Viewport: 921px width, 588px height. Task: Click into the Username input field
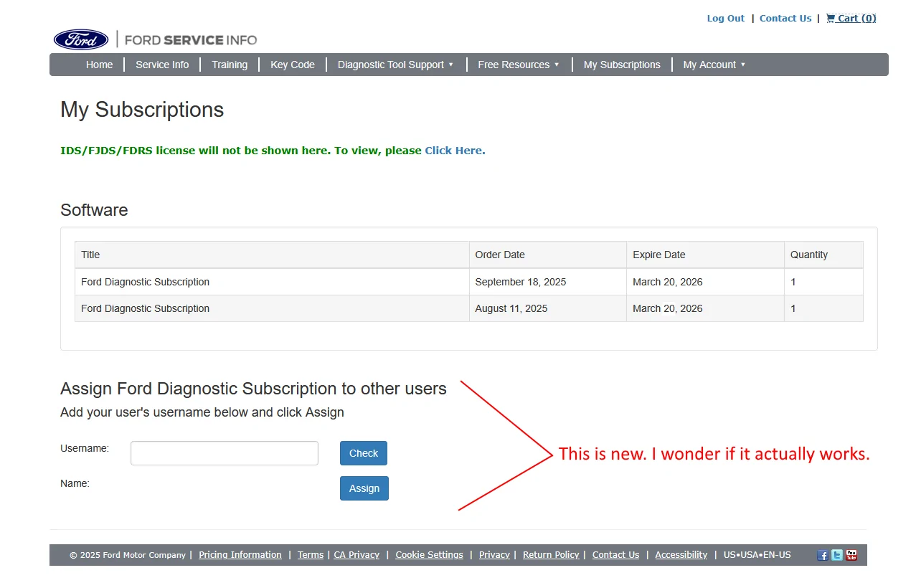pyautogui.click(x=225, y=453)
